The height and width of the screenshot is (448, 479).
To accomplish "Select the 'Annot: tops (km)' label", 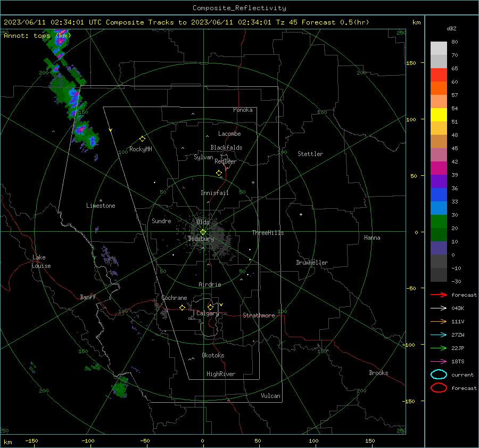I will tap(37, 36).
